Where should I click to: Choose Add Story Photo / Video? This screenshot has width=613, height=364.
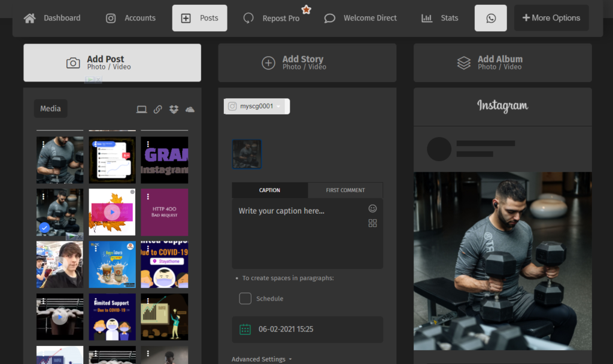coord(307,62)
